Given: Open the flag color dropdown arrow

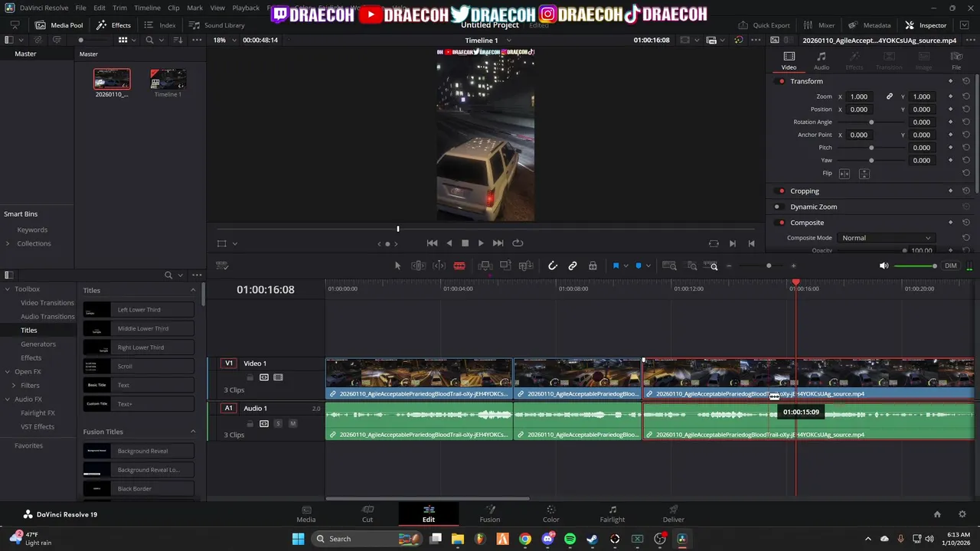Looking at the screenshot, I should pos(626,266).
